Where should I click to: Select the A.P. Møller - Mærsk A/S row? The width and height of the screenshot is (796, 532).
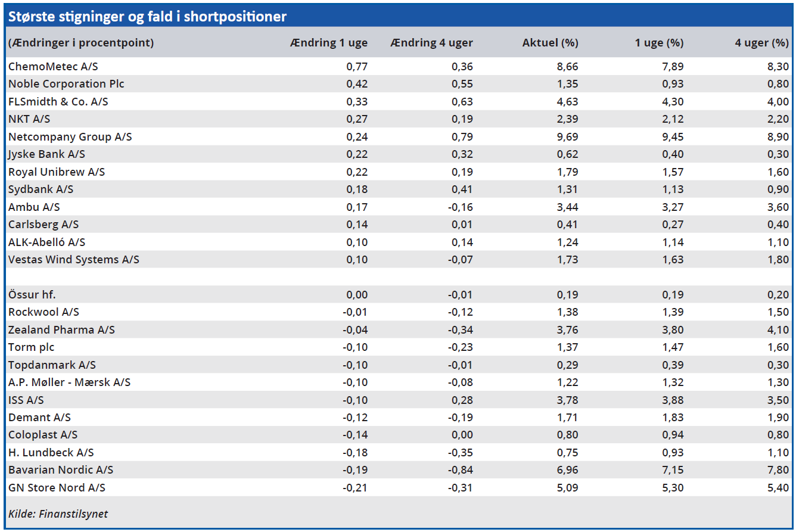click(69, 382)
